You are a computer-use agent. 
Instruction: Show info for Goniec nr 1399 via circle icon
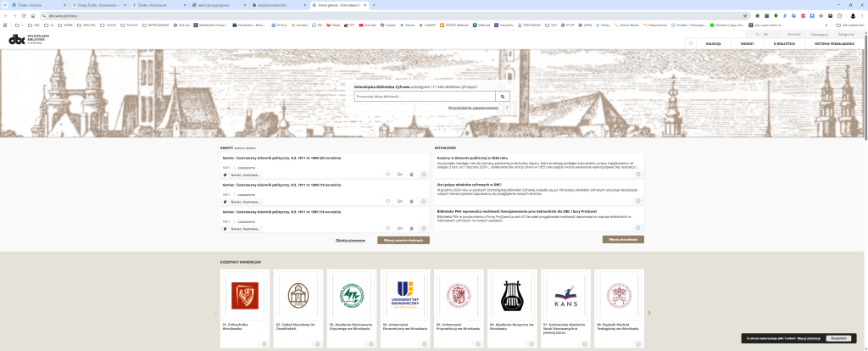pyautogui.click(x=424, y=202)
